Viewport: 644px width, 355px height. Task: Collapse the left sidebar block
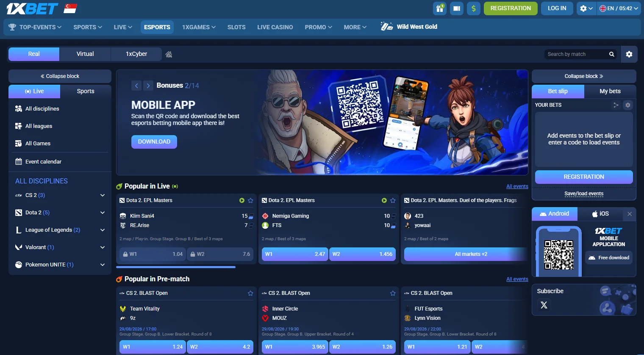click(x=60, y=76)
